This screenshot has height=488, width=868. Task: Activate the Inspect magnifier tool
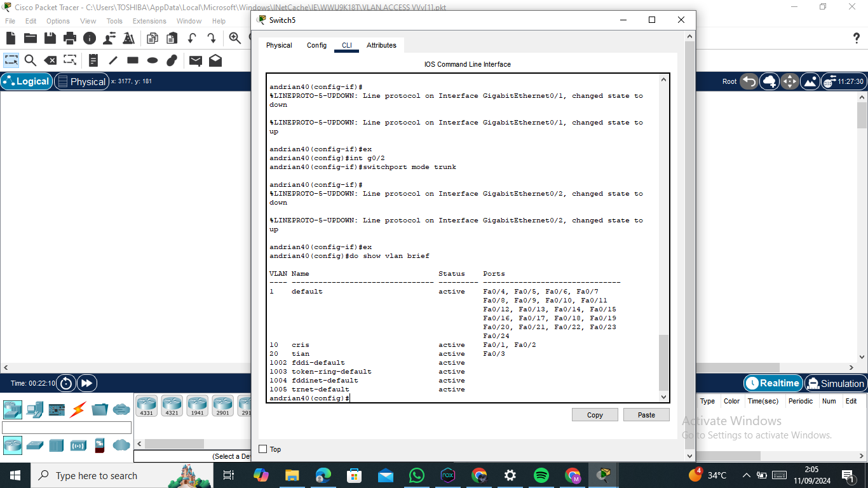click(30, 60)
